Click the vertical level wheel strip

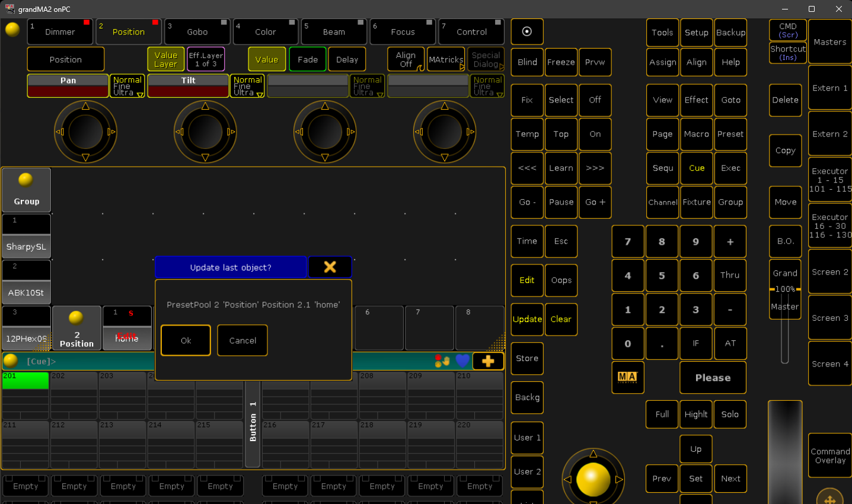[x=785, y=452]
